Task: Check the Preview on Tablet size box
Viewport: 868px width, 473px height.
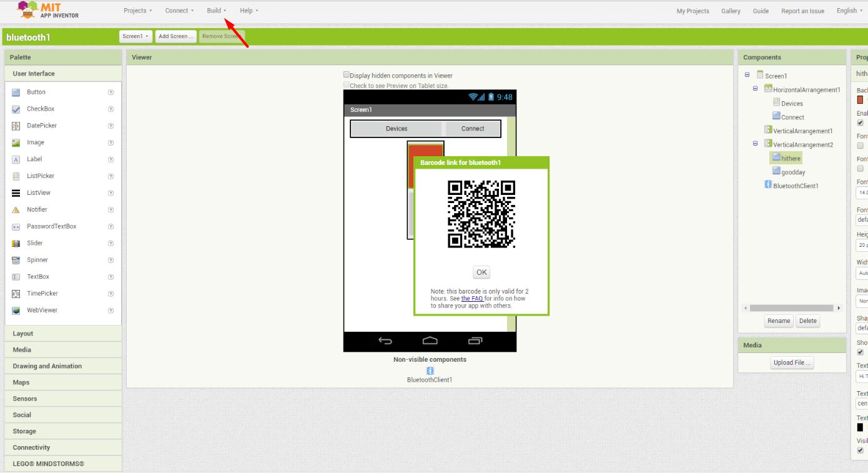Action: pos(347,85)
